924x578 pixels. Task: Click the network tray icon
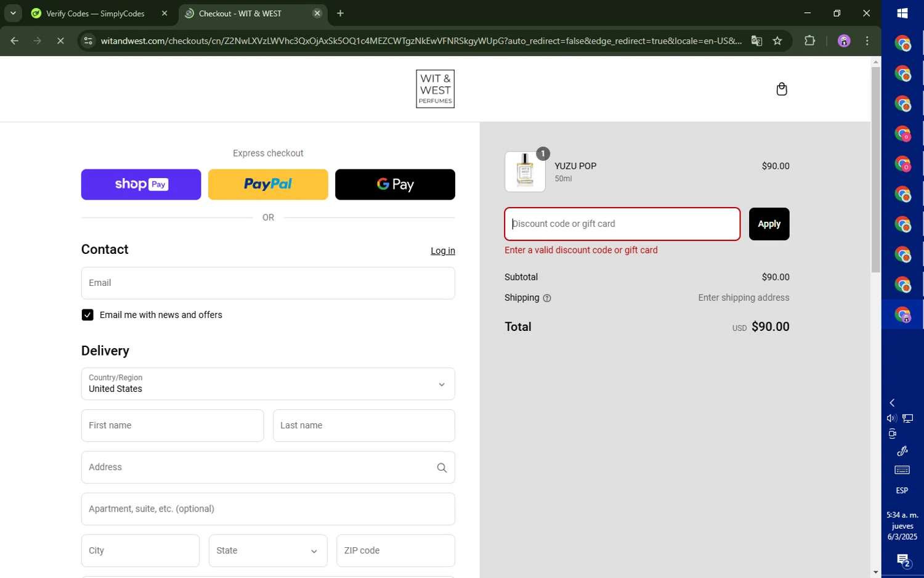908,418
